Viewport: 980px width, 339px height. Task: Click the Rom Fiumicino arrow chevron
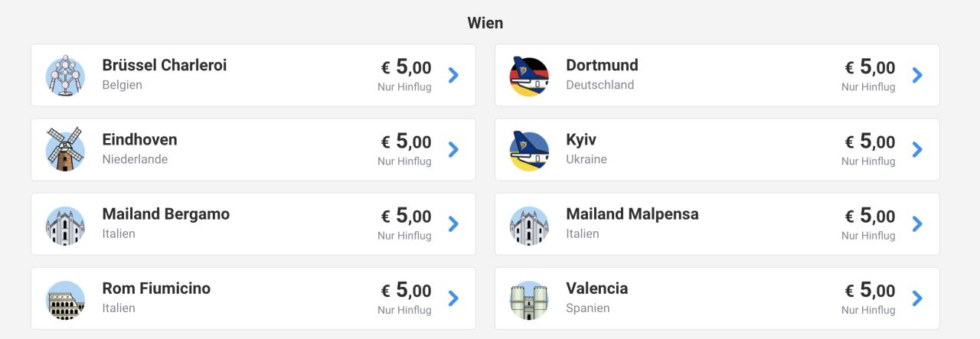[453, 298]
